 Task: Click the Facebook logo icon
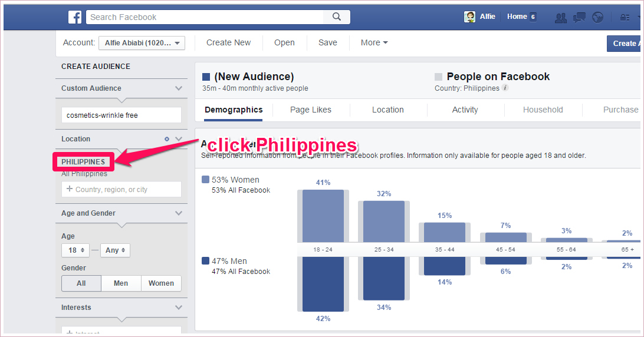75,17
